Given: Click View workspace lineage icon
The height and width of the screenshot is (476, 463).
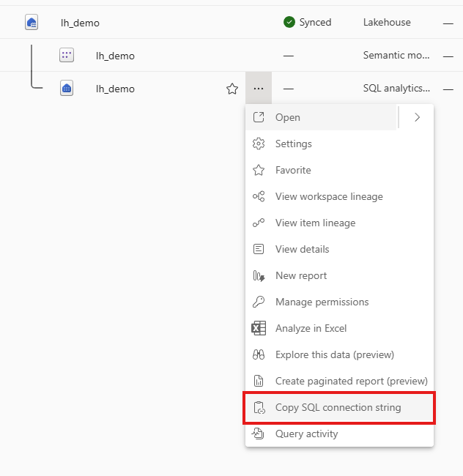Looking at the screenshot, I should pos(259,196).
